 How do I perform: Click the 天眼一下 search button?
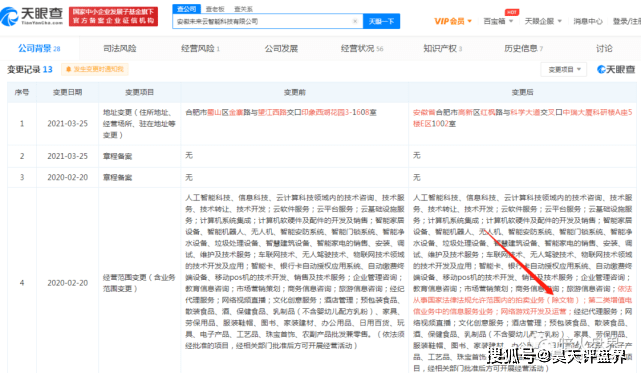[381, 21]
